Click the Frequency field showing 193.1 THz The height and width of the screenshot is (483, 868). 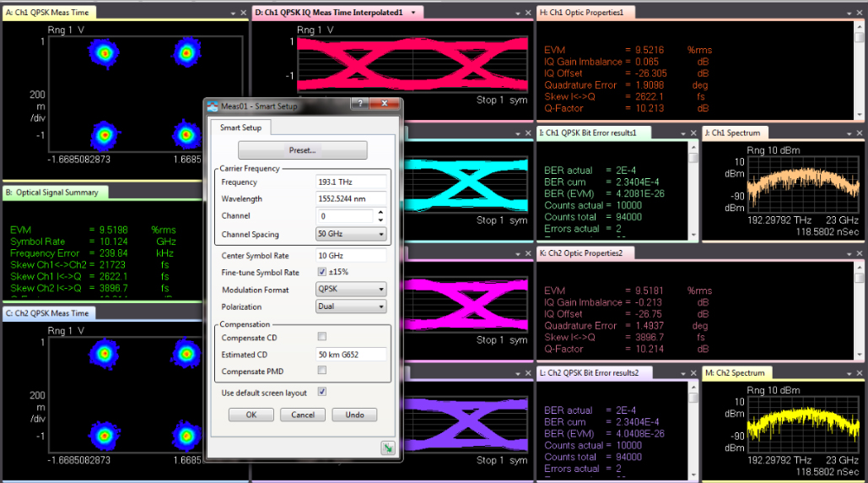(x=351, y=182)
